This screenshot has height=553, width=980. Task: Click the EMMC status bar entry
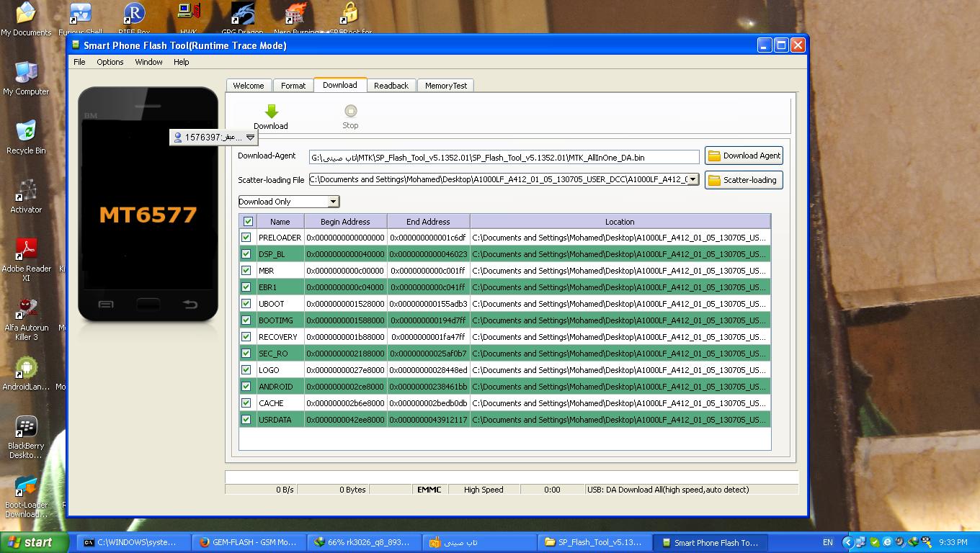[429, 490]
